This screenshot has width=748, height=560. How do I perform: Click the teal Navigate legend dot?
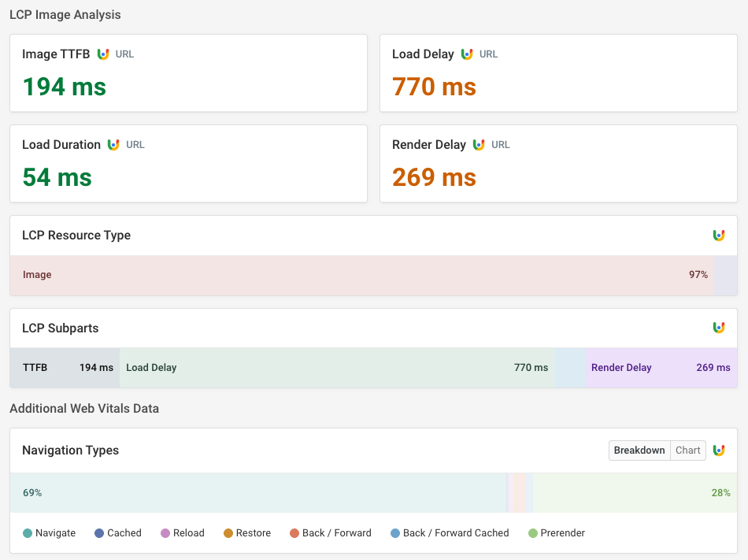26,532
